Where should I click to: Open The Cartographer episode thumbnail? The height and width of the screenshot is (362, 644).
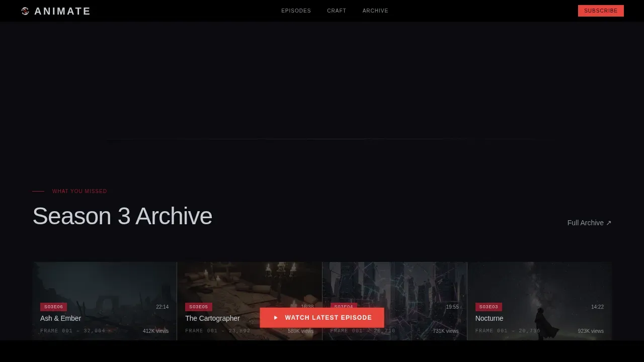(250, 301)
